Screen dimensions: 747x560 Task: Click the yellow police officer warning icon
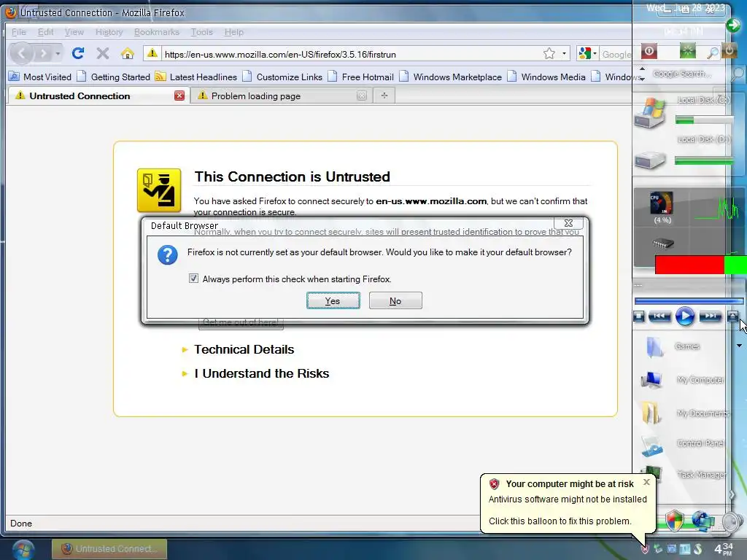[159, 190]
